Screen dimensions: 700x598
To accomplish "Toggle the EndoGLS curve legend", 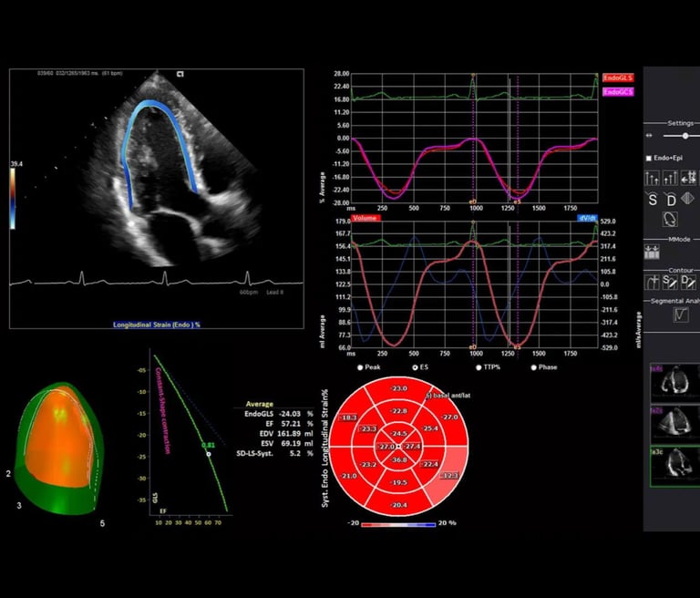I will pos(618,77).
